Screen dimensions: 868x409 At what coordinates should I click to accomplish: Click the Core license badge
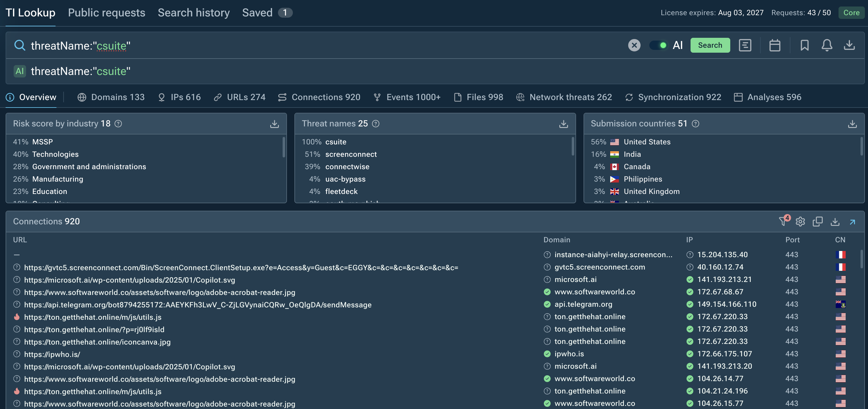(851, 12)
